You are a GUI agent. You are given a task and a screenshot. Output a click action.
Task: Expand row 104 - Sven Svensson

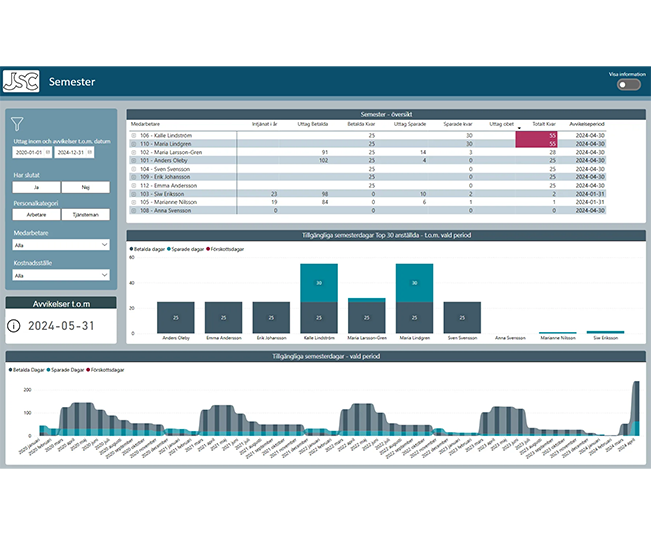click(134, 169)
